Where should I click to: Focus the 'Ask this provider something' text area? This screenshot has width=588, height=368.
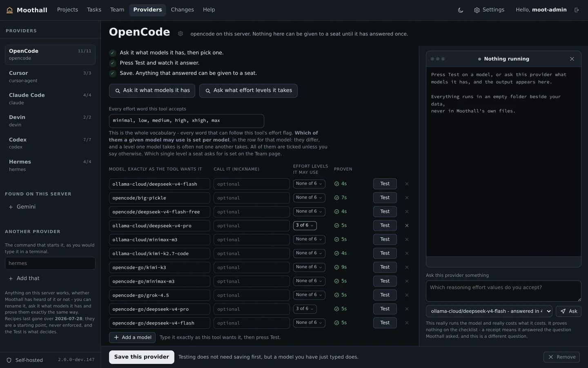click(503, 291)
